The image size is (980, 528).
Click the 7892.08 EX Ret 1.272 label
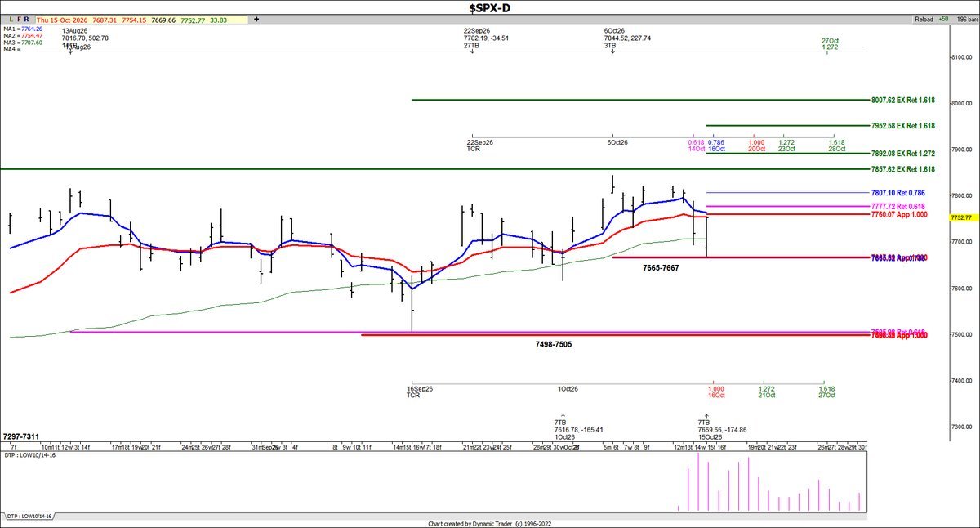coord(903,153)
